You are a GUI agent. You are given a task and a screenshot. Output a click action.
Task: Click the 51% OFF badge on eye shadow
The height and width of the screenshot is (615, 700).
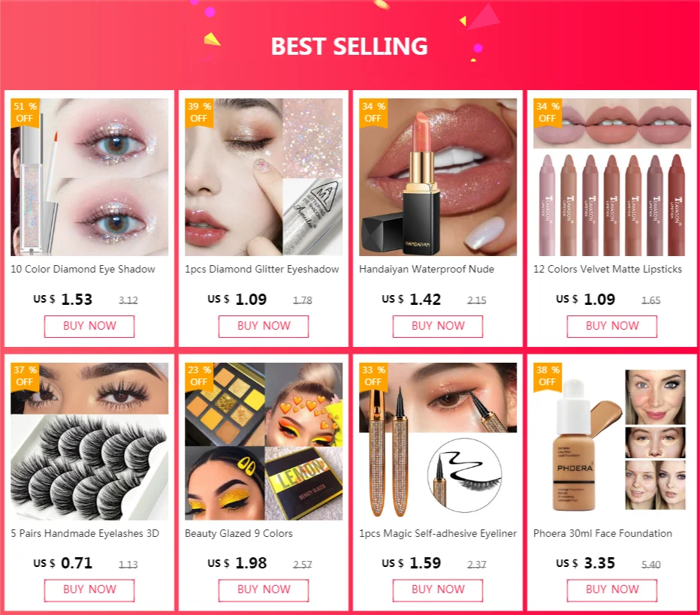click(x=25, y=113)
